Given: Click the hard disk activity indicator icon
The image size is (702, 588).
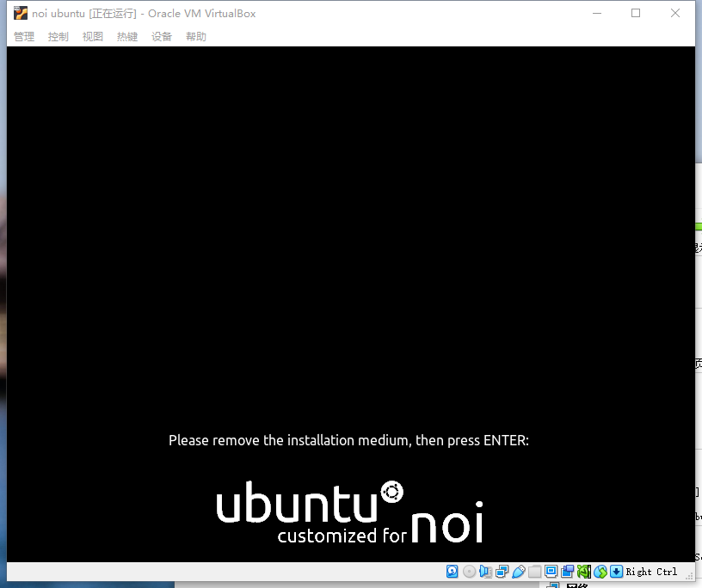Looking at the screenshot, I should coord(452,572).
